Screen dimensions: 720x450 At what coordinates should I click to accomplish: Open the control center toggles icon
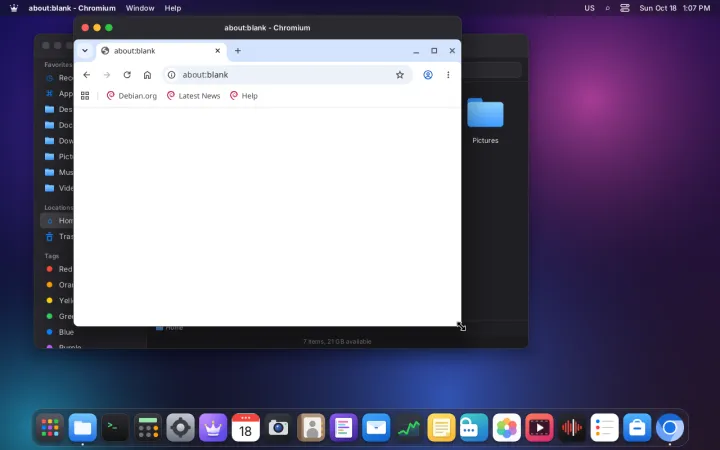(625, 8)
